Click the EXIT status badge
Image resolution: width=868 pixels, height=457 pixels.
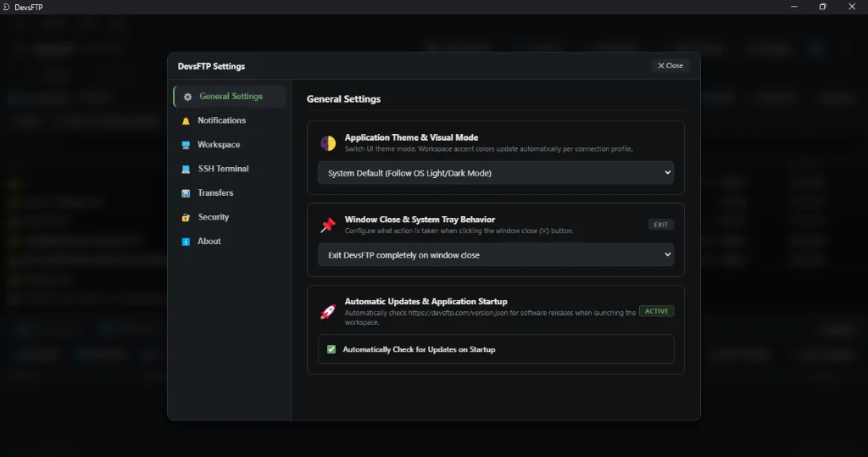[x=661, y=225]
